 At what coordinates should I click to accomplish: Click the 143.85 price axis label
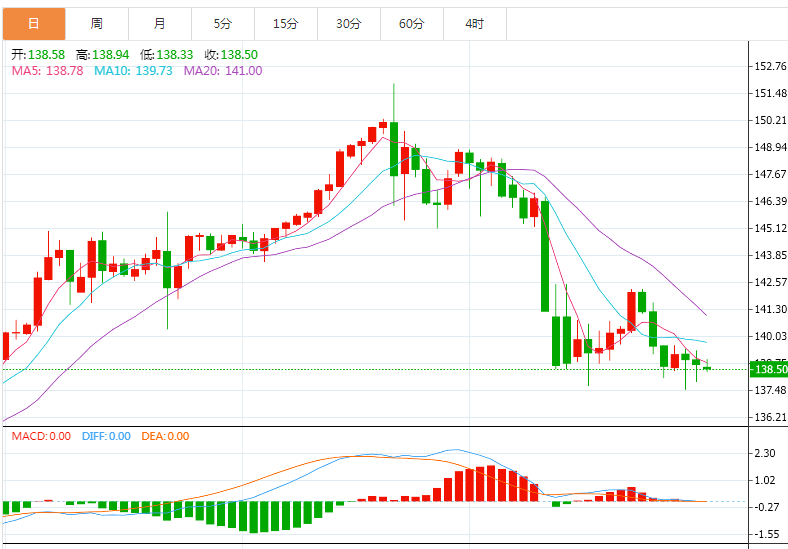(770, 255)
